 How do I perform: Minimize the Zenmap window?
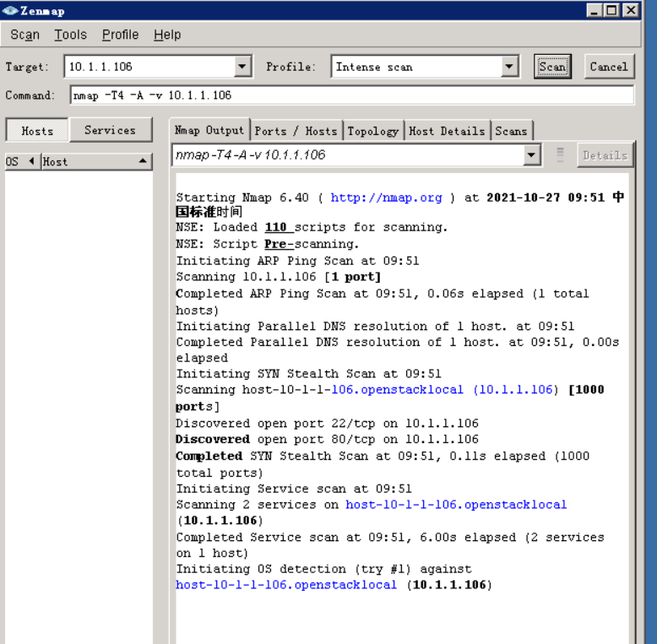pyautogui.click(x=595, y=10)
